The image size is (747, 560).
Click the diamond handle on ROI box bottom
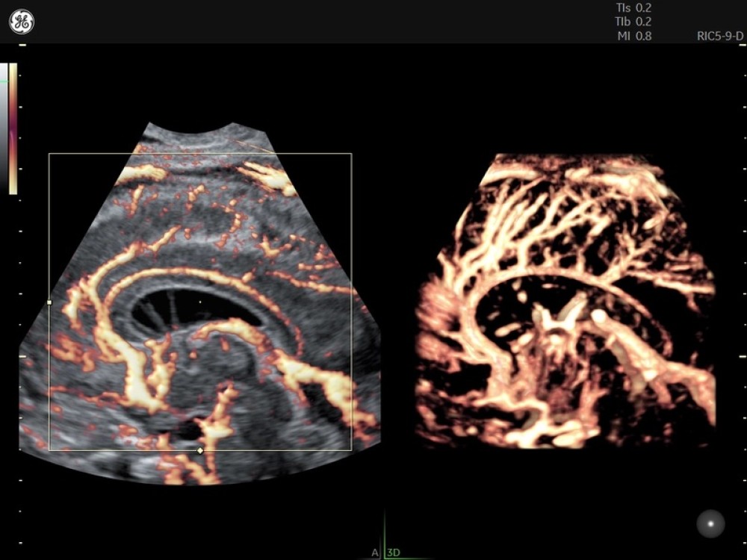tap(199, 451)
